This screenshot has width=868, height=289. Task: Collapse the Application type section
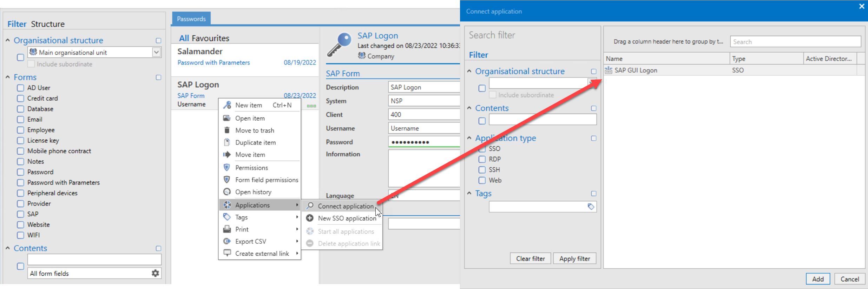(469, 138)
